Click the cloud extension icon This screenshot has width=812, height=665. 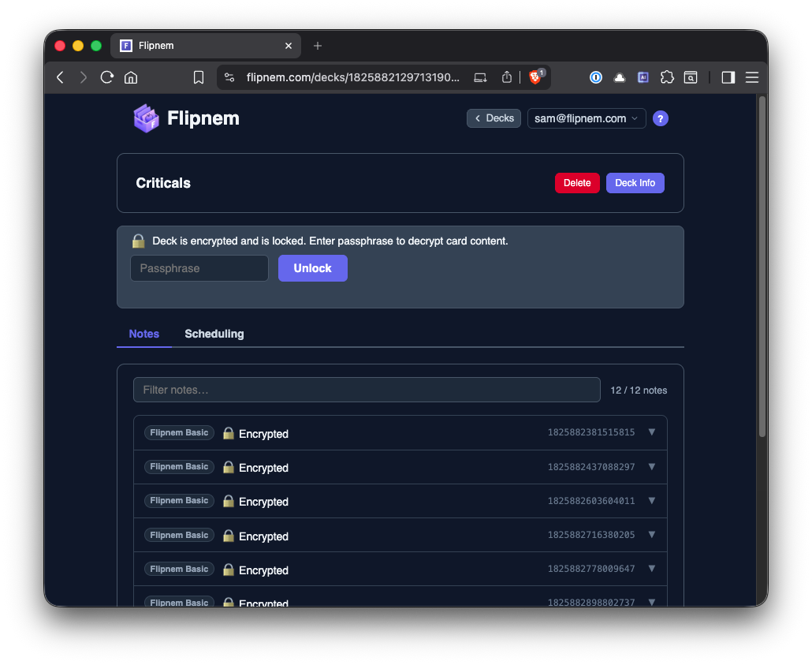[620, 78]
